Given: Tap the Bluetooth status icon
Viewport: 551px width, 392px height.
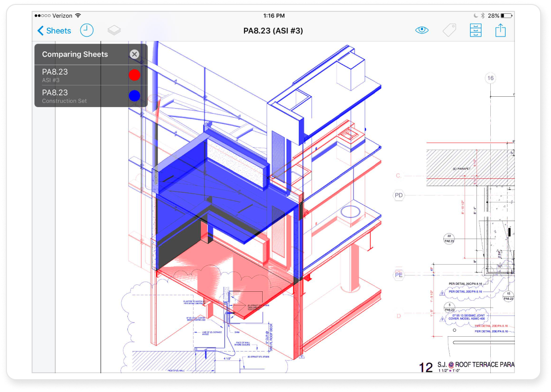Looking at the screenshot, I should [483, 15].
